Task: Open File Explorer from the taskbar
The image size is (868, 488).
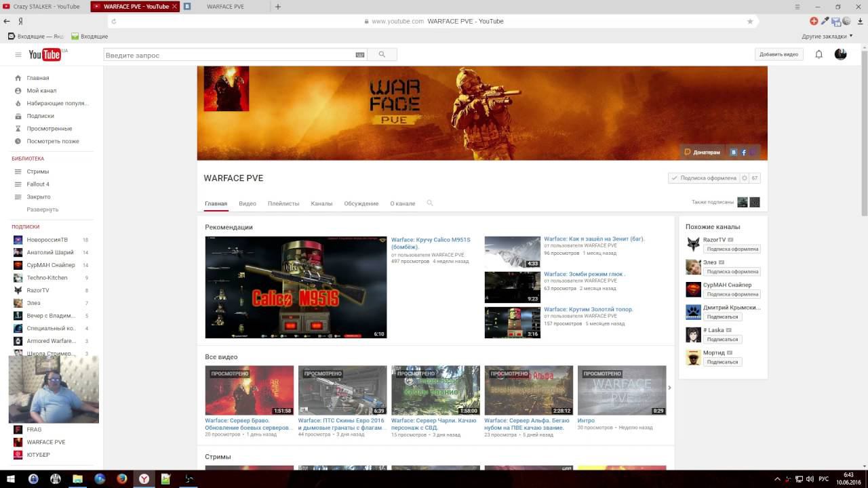Action: 77,479
